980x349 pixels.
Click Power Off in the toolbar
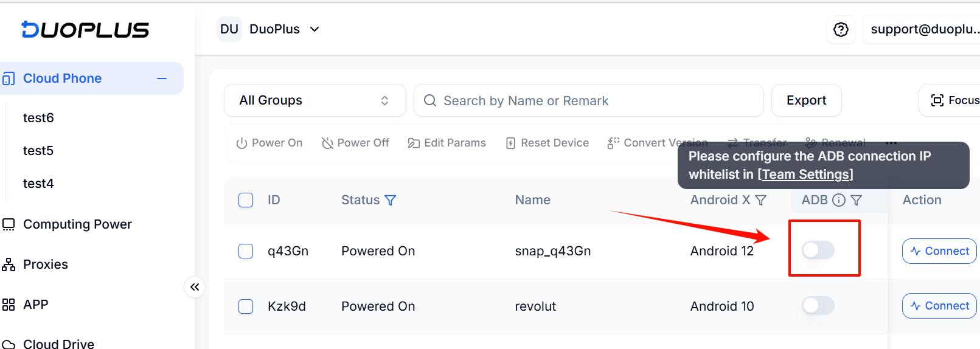coord(355,143)
